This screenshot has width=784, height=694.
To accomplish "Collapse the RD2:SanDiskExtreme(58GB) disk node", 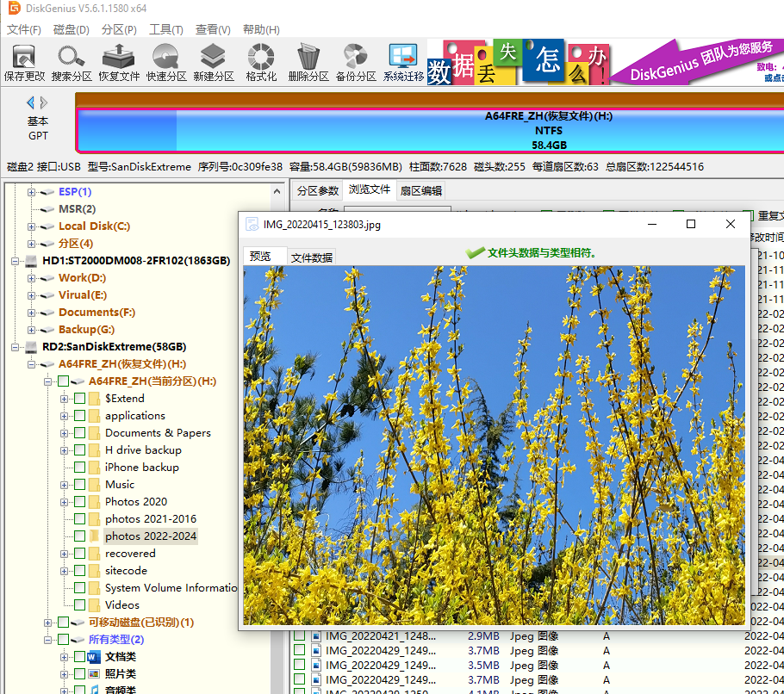I will (15, 347).
